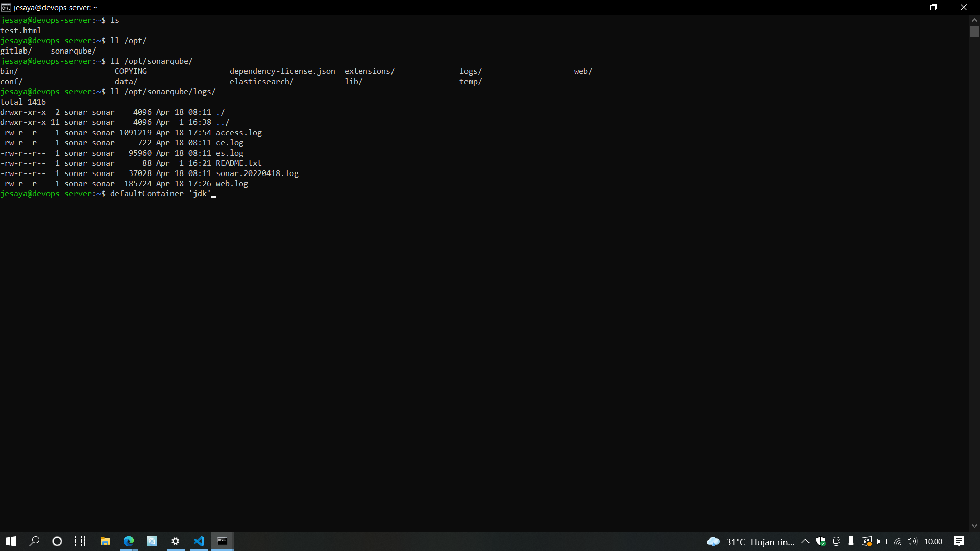Click the test.html output text
The width and height of the screenshot is (980, 551).
pyautogui.click(x=20, y=31)
